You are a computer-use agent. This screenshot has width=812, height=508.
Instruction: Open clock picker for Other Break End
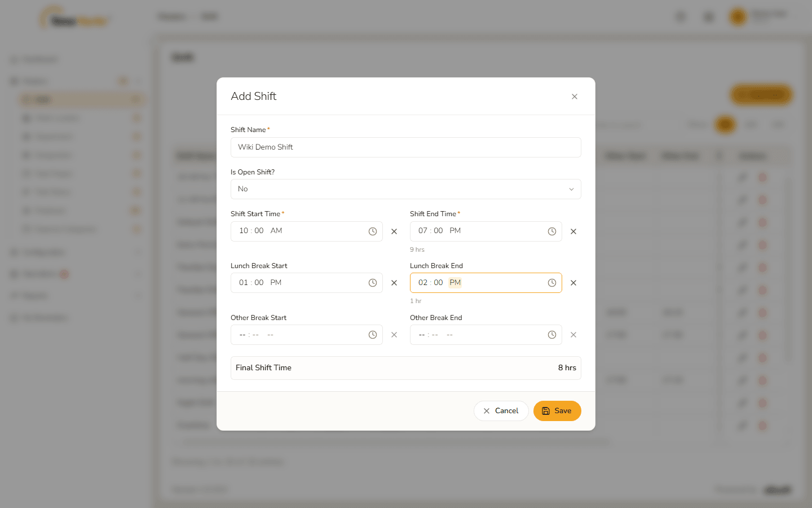(x=552, y=335)
